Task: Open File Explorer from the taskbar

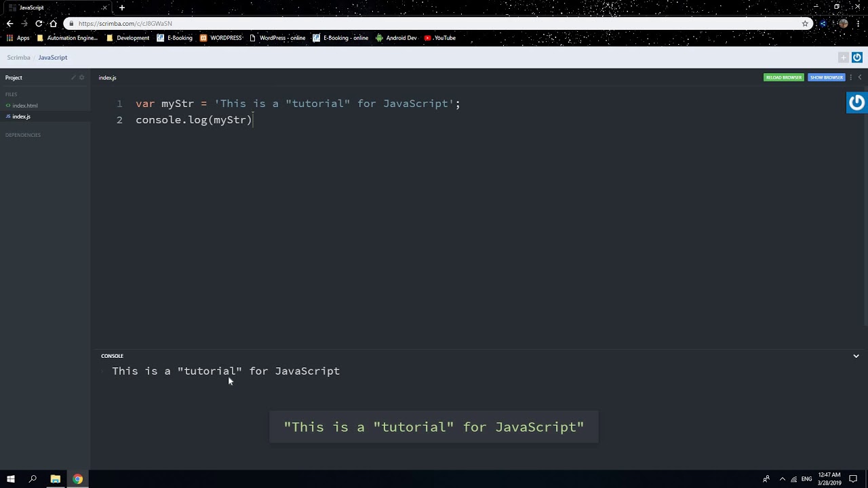Action: point(56,479)
